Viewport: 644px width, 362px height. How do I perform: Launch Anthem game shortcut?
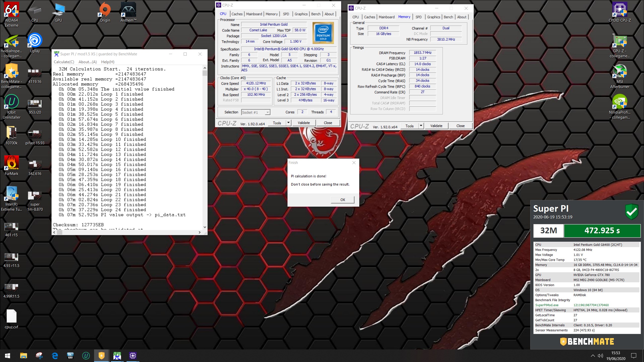[x=128, y=13]
